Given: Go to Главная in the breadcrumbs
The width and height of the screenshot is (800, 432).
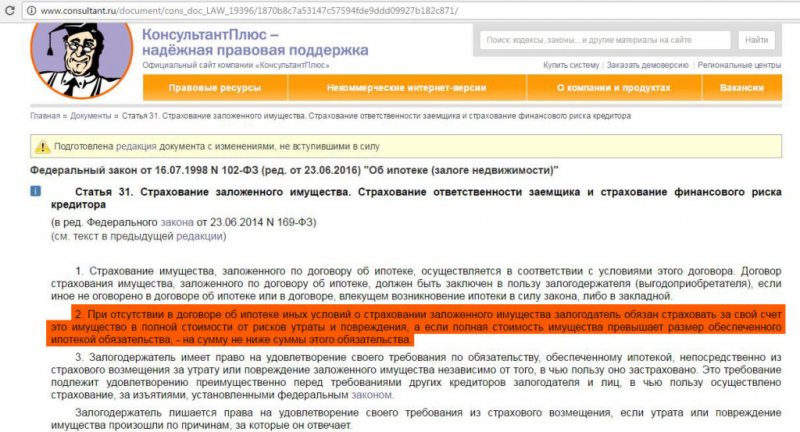Looking at the screenshot, I should (x=45, y=116).
